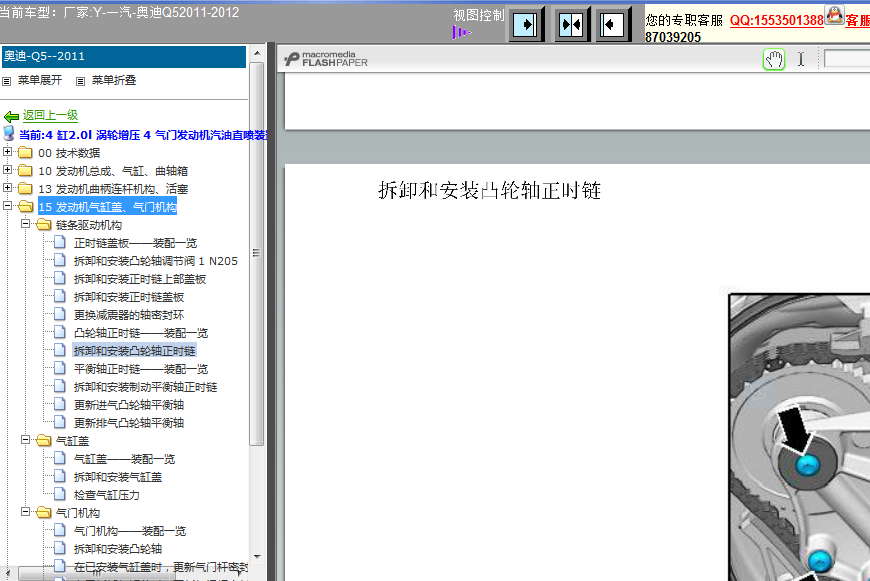Click folder icon of 13 发动机曲柄连杆机构
Screen dimensions: 870x581
[25, 189]
